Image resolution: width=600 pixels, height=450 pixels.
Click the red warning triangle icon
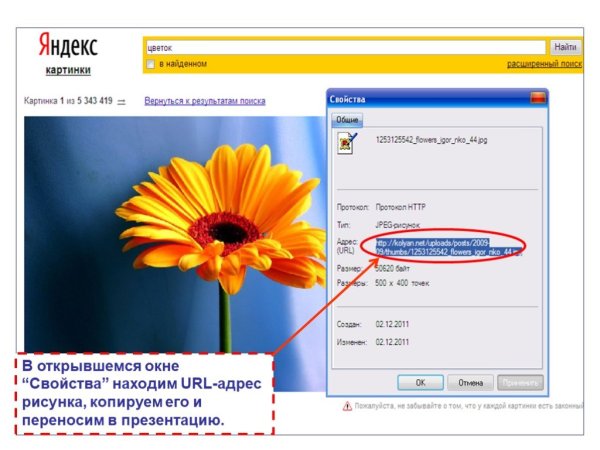point(347,406)
